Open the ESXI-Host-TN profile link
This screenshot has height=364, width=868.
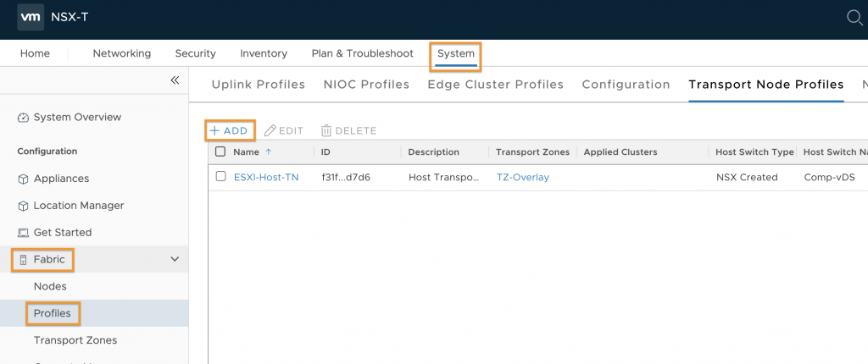[266, 177]
